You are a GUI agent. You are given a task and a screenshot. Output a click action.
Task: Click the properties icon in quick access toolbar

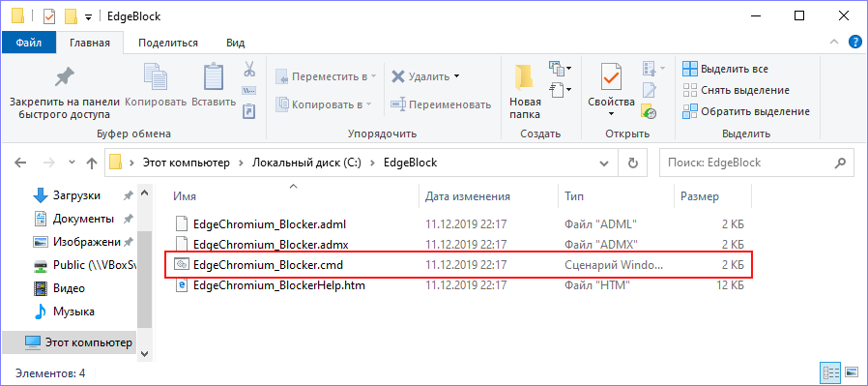coord(49,16)
